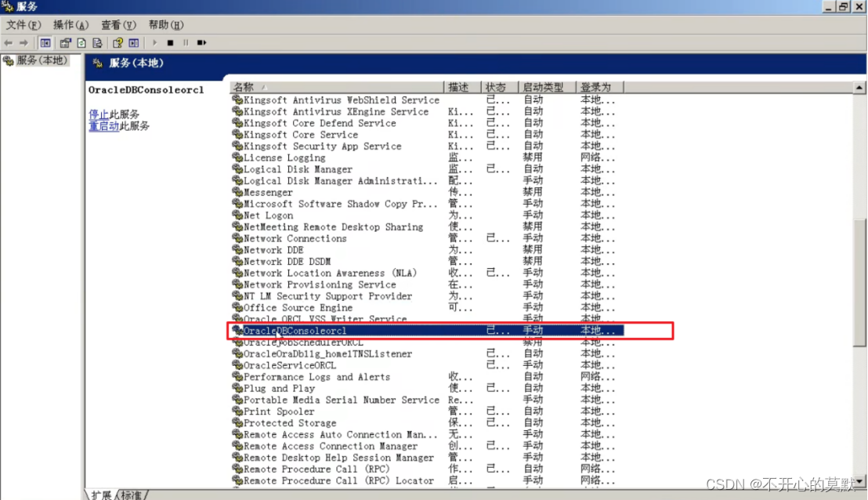This screenshot has width=868, height=500.
Task: Click gear icon of Protected Storage service
Action: (237, 422)
